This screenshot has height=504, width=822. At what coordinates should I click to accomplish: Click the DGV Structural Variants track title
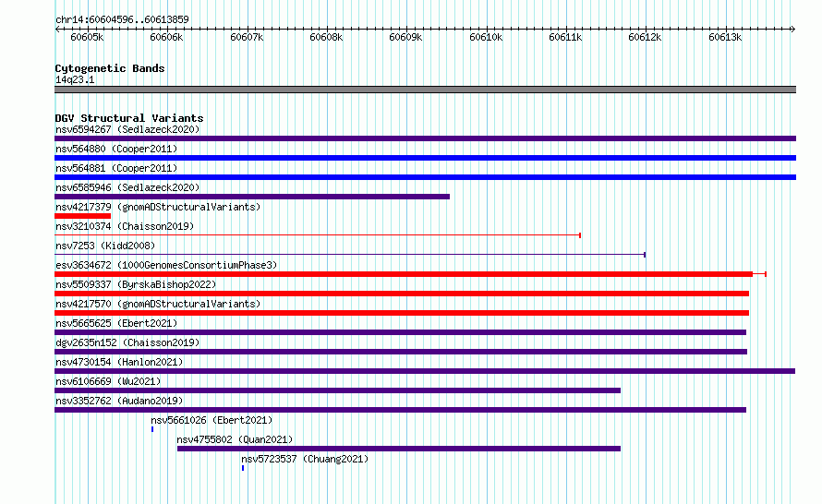129,118
